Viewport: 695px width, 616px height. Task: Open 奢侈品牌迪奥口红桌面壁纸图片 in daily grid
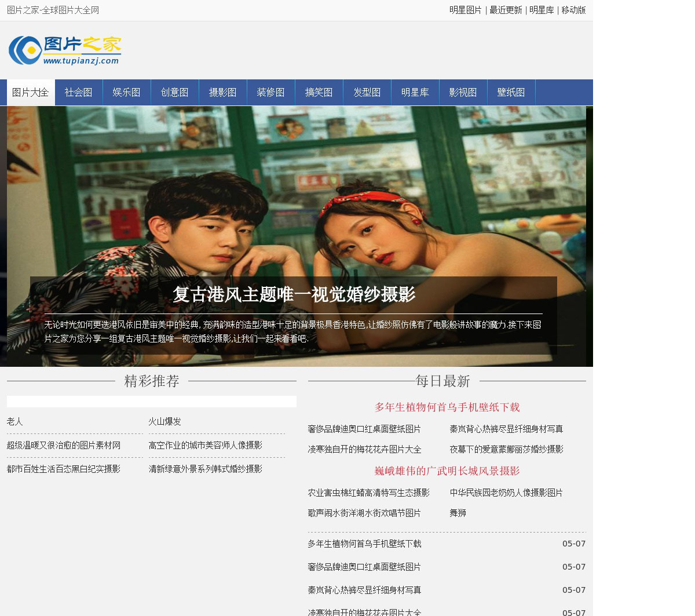pos(364,429)
